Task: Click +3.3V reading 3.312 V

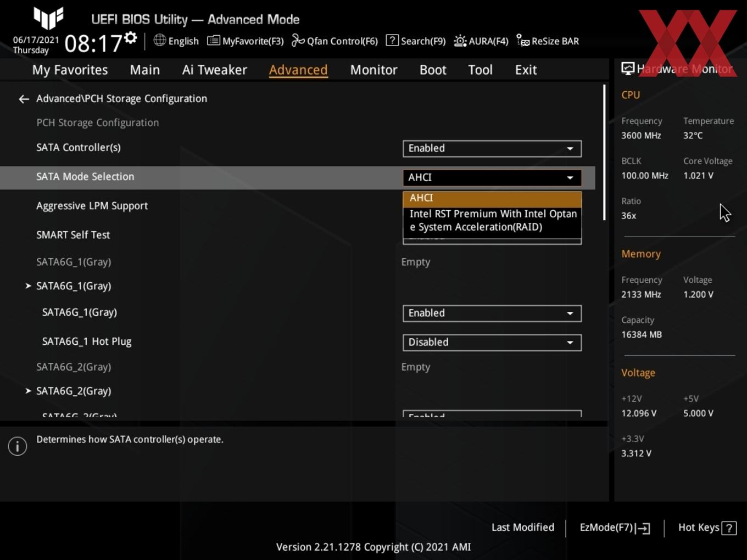Action: (x=636, y=453)
